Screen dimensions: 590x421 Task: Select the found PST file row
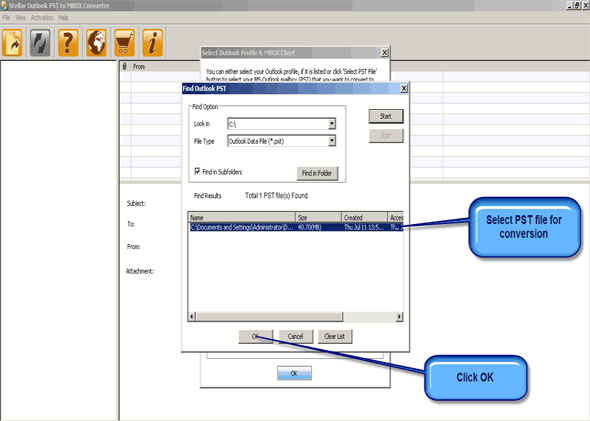point(296,227)
